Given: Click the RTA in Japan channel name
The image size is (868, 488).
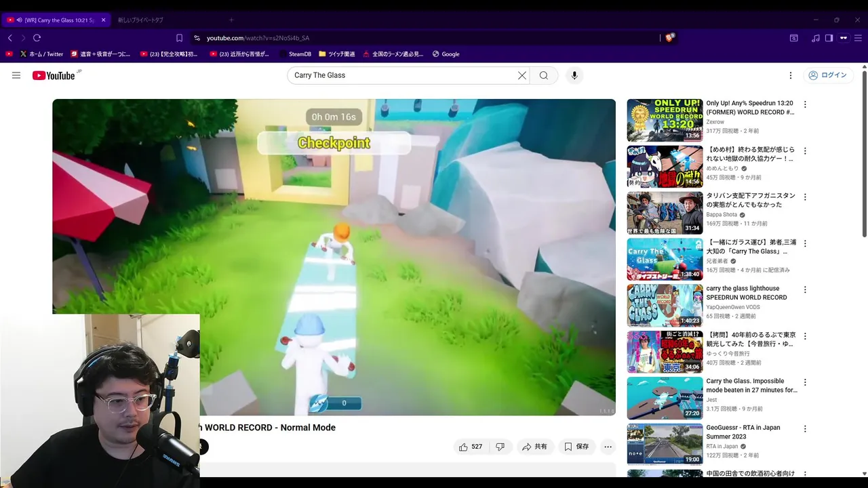Looking at the screenshot, I should coord(723,447).
